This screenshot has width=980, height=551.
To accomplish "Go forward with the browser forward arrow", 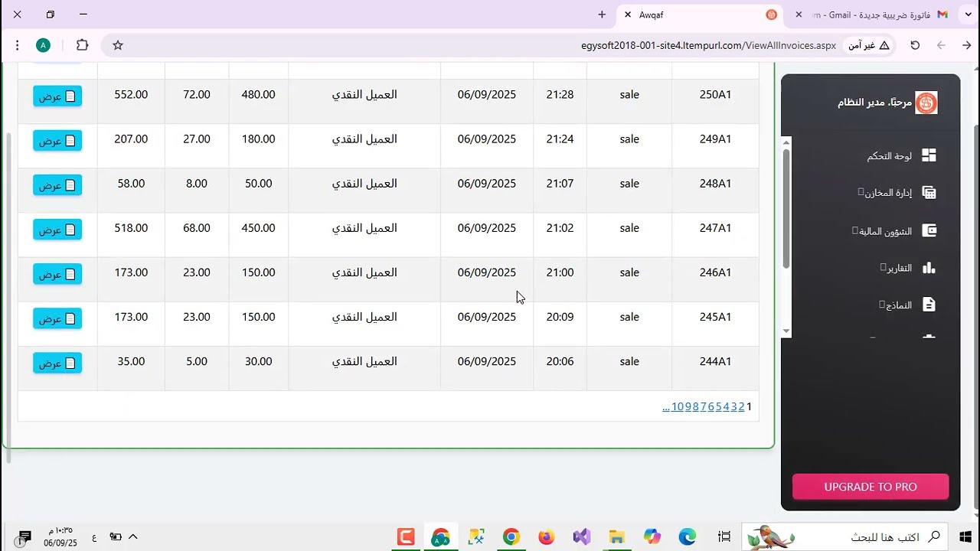I will pyautogui.click(x=941, y=45).
